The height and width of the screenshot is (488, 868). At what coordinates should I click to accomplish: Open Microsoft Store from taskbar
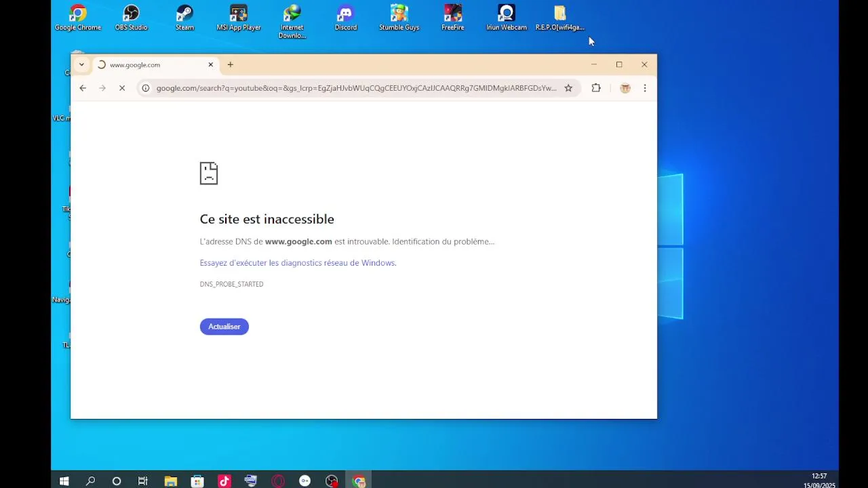(197, 481)
